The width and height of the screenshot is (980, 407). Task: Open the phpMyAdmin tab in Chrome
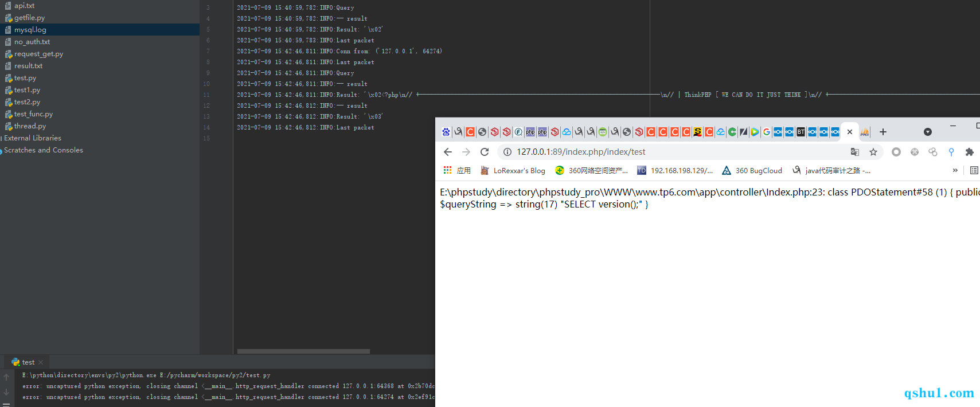point(865,132)
